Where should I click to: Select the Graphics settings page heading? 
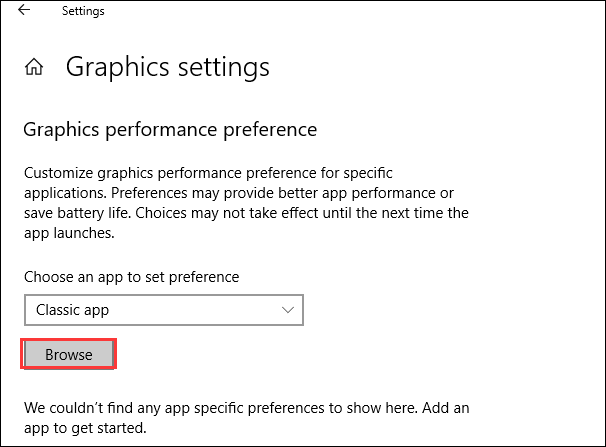(x=167, y=67)
